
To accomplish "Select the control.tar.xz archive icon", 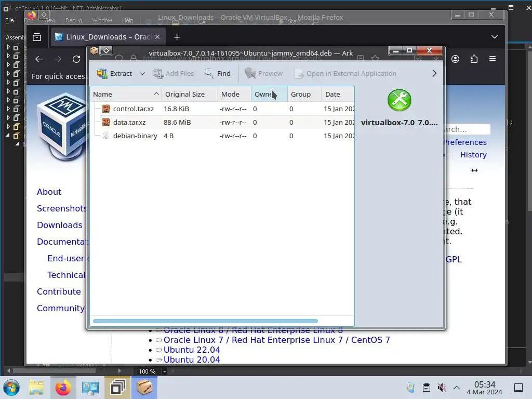I will [x=106, y=109].
